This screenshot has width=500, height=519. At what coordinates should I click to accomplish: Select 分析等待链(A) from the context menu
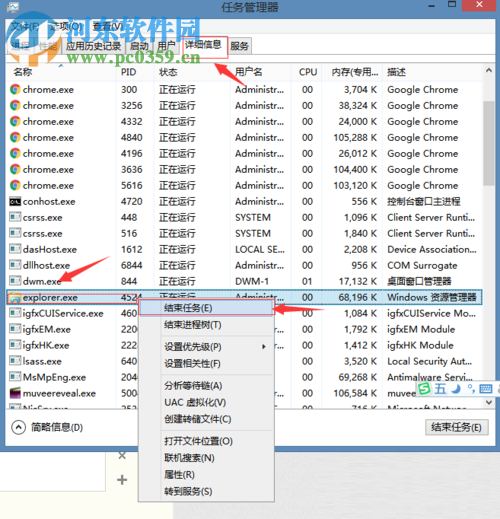coord(206,386)
